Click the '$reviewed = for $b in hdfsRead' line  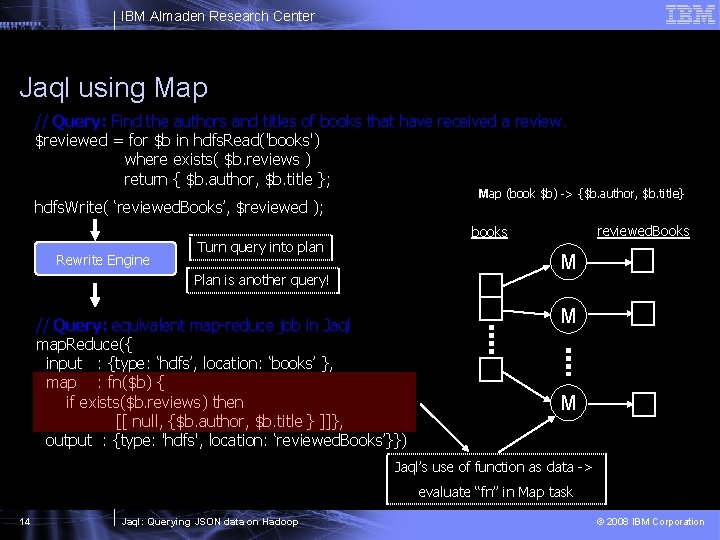coord(177,140)
